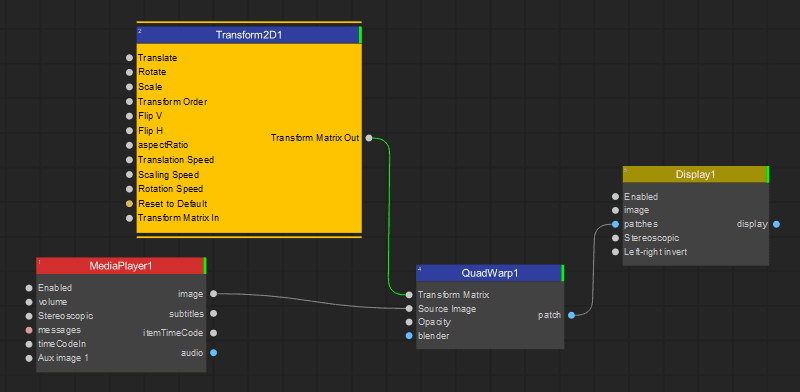The width and height of the screenshot is (800, 392).
Task: Click the Opacity input port on QuadWarp1
Action: 409,322
